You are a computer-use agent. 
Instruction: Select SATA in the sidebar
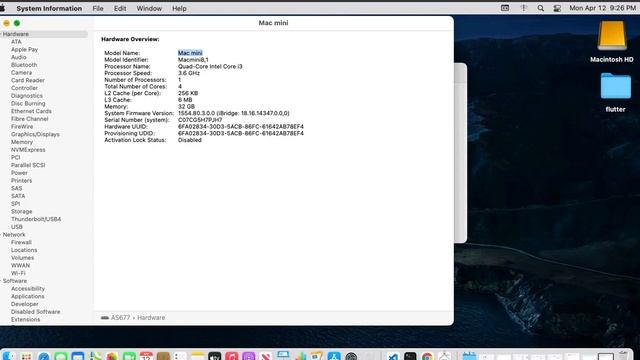(18, 196)
